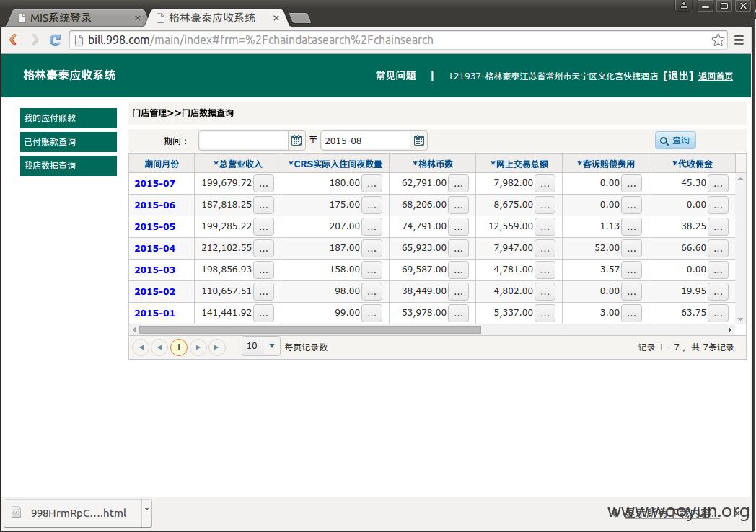Screen dimensions: 756x532
Task: Click the 返回首页 link
Action: pos(716,76)
